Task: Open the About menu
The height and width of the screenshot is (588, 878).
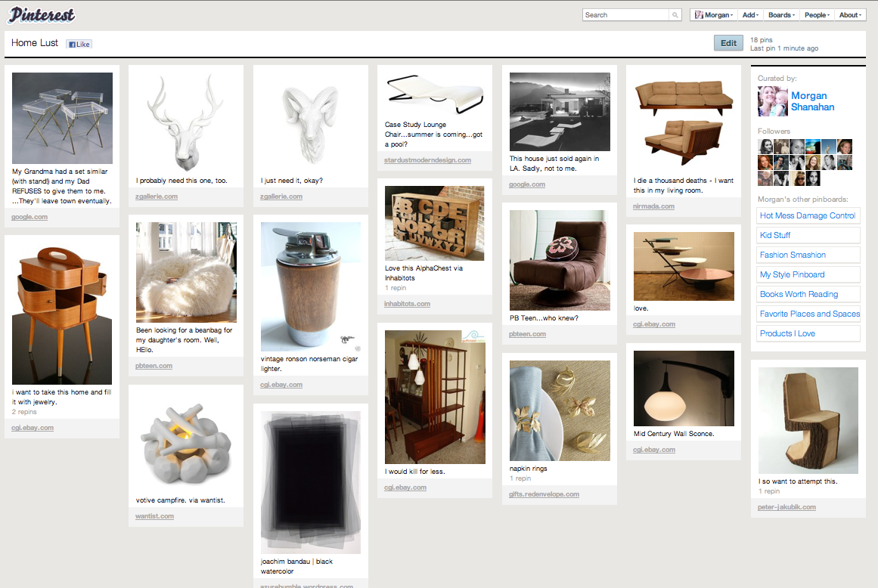Action: [850, 15]
